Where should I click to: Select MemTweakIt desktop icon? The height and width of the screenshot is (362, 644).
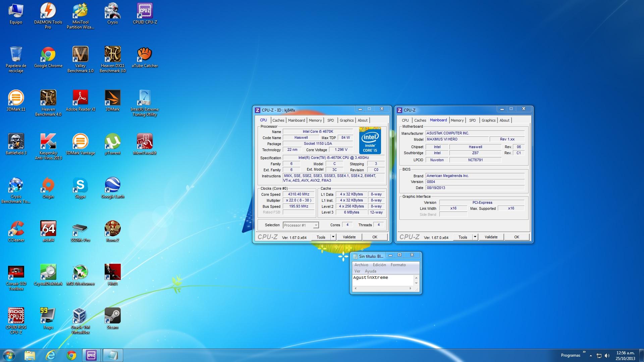coord(145,145)
